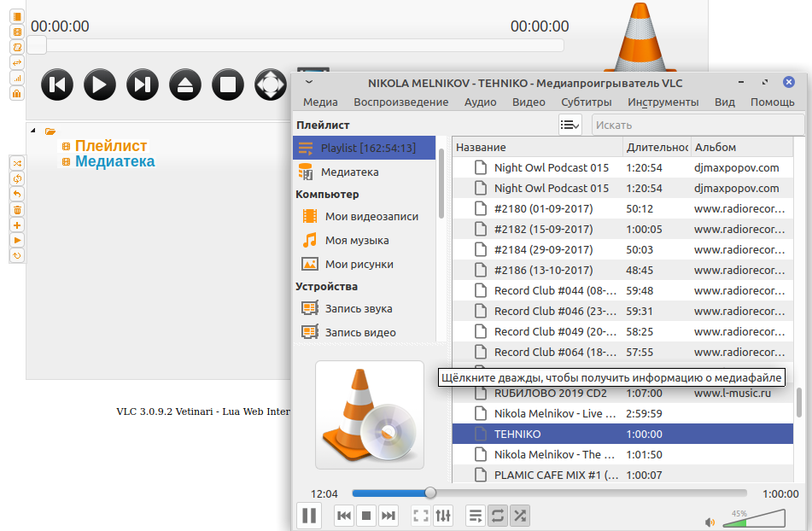Skip to next track in VLC controls
The width and height of the screenshot is (812, 531).
coord(388,515)
